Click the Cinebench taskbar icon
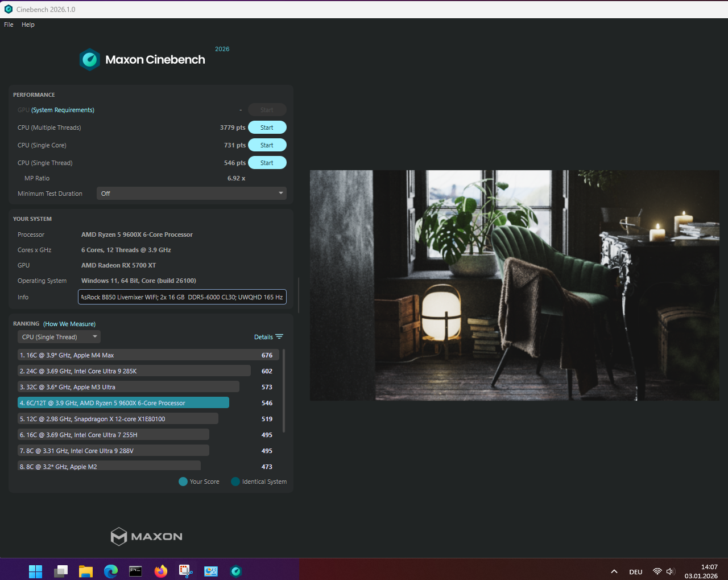Viewport: 728px width, 580px height. [x=236, y=571]
